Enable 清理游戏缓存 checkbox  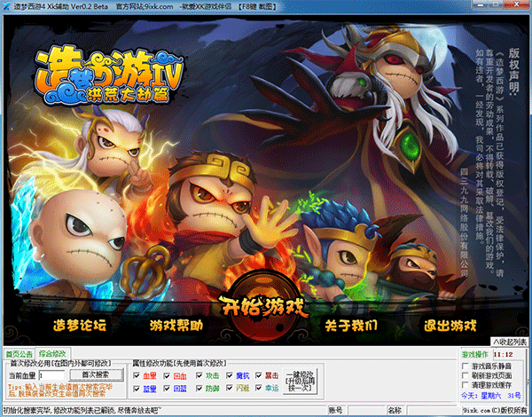(465, 385)
